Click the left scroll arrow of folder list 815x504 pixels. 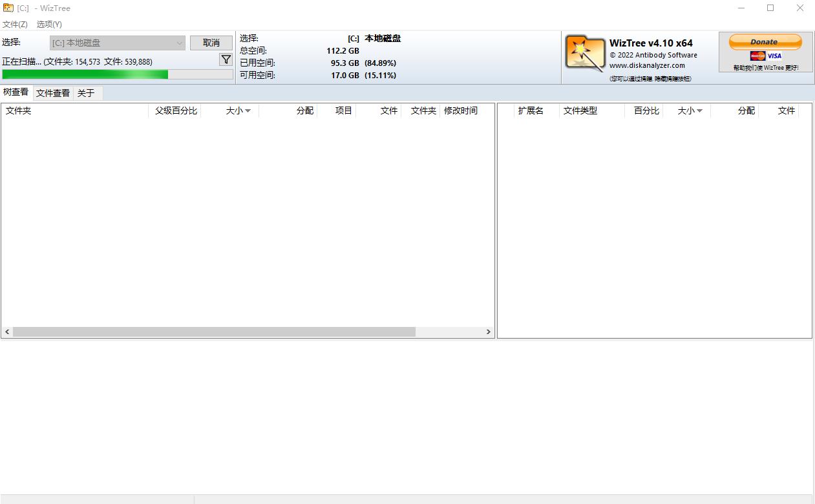coord(7,331)
